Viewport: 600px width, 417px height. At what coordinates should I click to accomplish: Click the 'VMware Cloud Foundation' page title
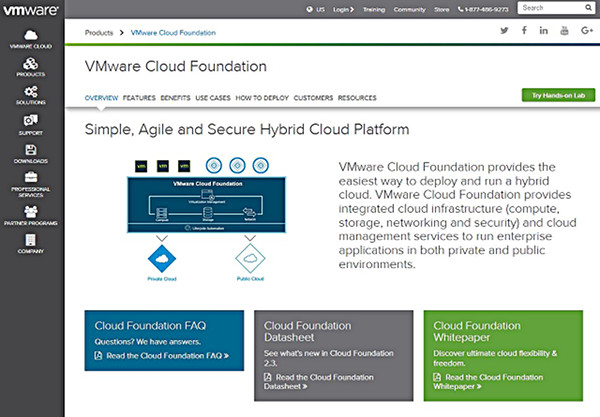[176, 66]
